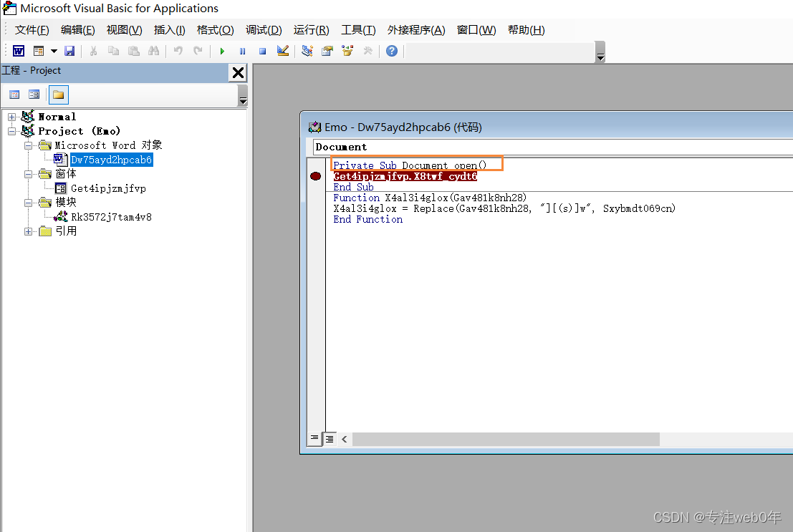Open the Project panel toolbar overflow arrow

(243, 96)
